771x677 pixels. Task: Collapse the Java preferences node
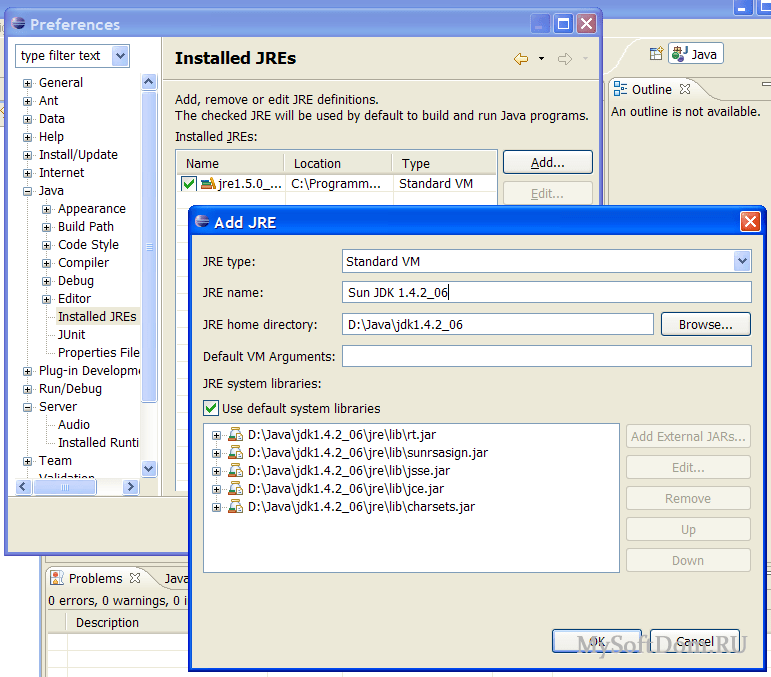(28, 191)
